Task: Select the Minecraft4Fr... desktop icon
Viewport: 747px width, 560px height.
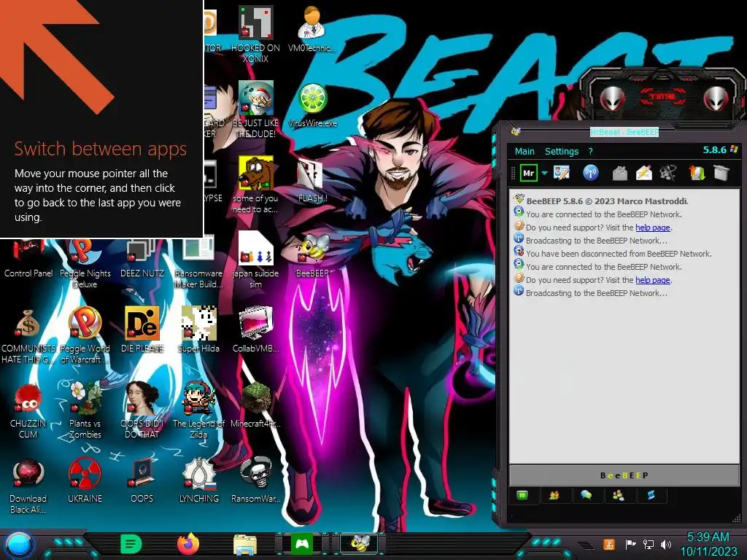Action: (x=256, y=405)
